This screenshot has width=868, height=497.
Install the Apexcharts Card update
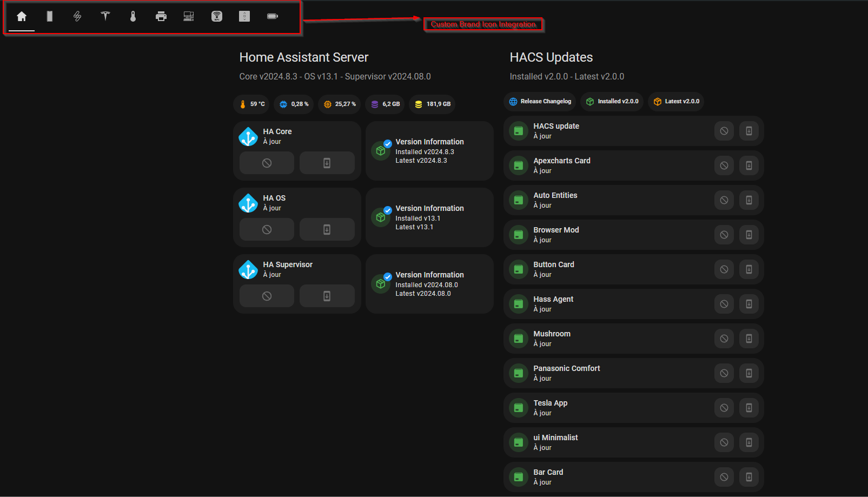(749, 165)
